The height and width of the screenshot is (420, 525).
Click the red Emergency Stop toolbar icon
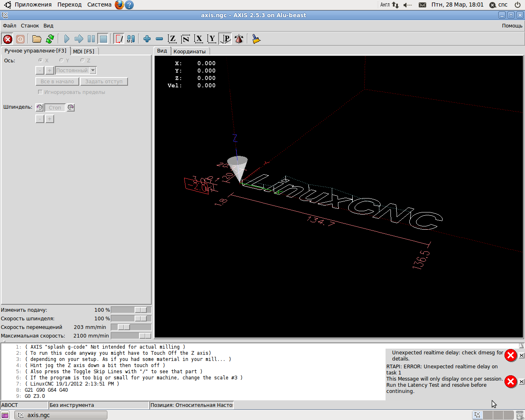pos(8,39)
